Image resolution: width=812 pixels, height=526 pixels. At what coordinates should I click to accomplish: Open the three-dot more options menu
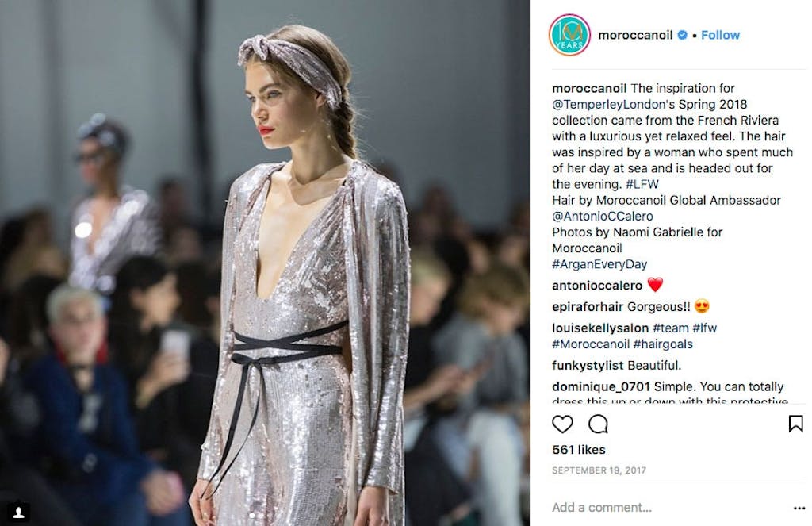(799, 509)
